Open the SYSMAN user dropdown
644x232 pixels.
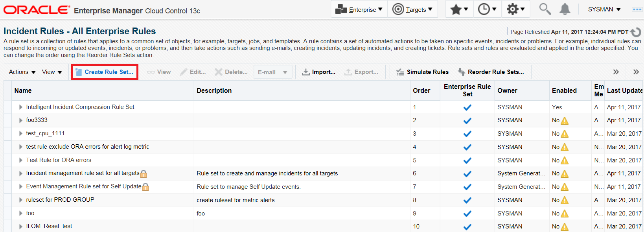tap(604, 9)
